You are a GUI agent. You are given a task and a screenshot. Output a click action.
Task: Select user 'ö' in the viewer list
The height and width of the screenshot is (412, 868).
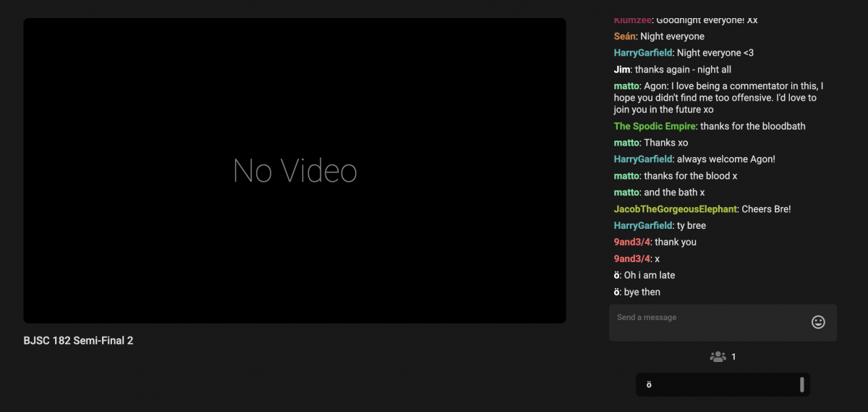click(649, 384)
